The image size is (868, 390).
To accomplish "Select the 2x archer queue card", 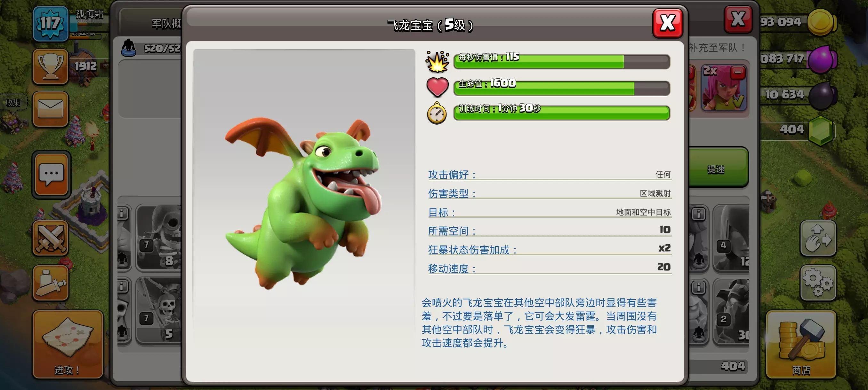I will [724, 88].
